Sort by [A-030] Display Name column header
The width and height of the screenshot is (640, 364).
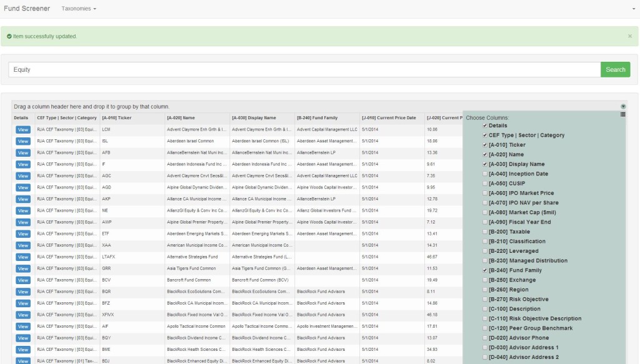pyautogui.click(x=254, y=118)
